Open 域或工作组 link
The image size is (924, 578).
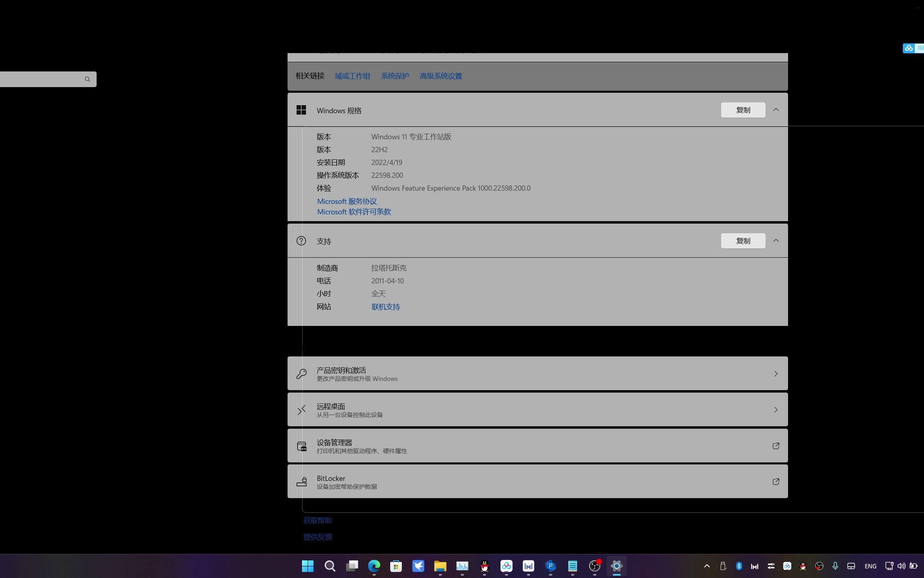(353, 76)
